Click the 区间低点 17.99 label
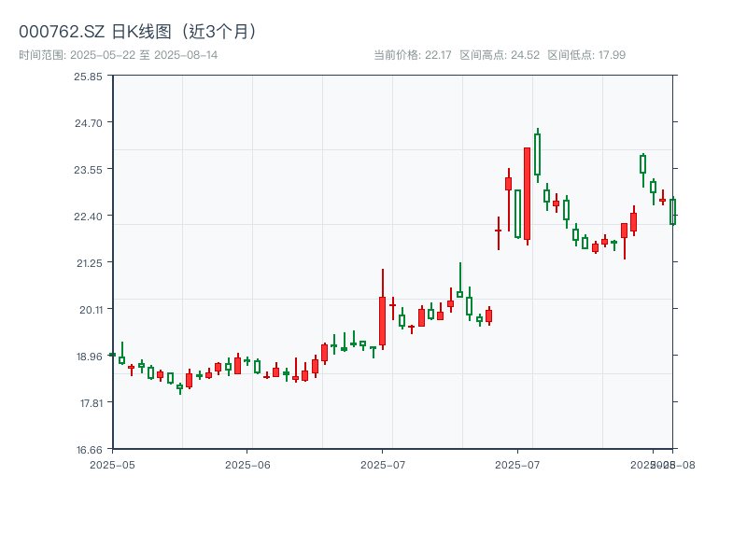 (x=586, y=55)
